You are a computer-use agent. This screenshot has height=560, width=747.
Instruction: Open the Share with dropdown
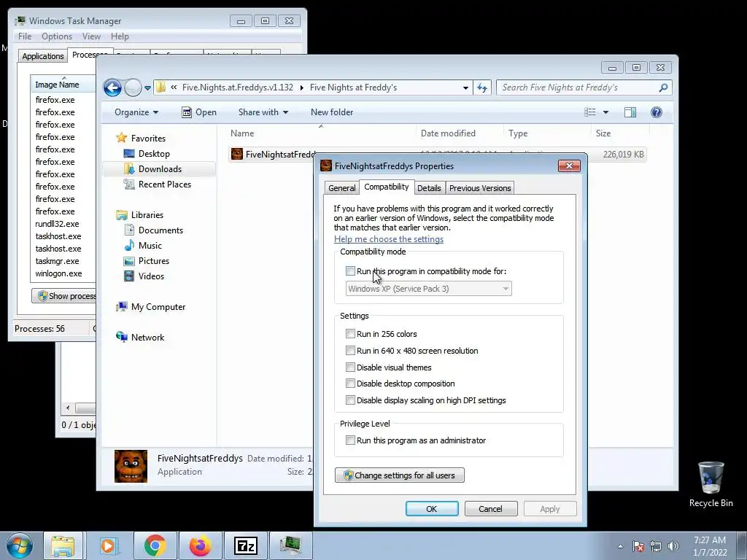point(263,112)
